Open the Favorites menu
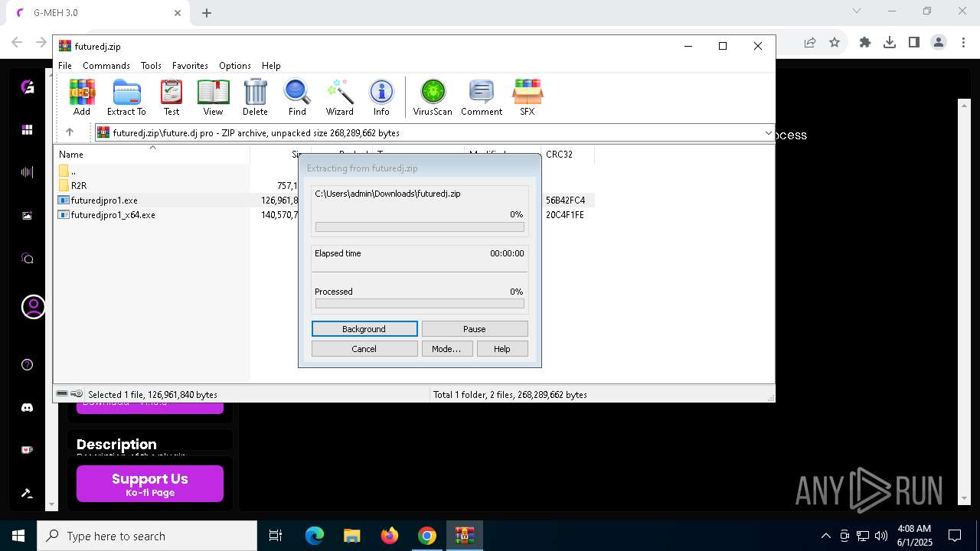980x551 pixels. click(x=190, y=66)
